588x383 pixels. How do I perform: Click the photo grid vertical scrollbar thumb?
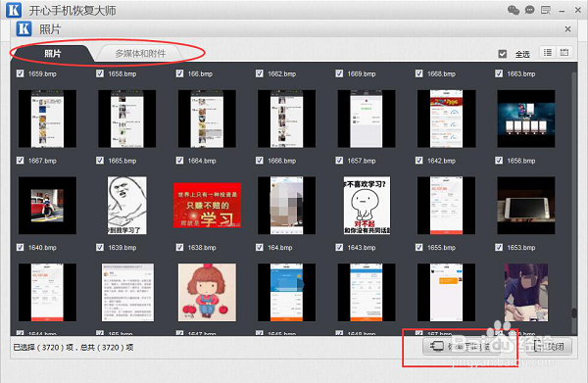[573, 313]
